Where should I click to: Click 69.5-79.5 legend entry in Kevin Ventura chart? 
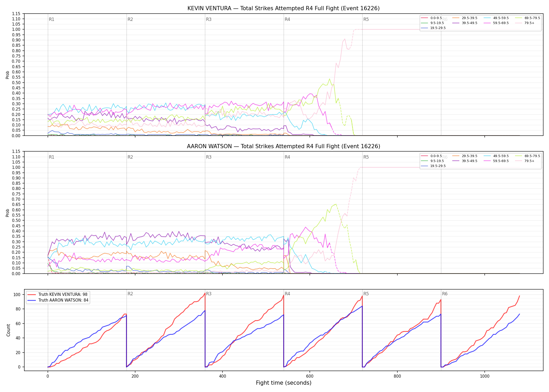(527, 18)
